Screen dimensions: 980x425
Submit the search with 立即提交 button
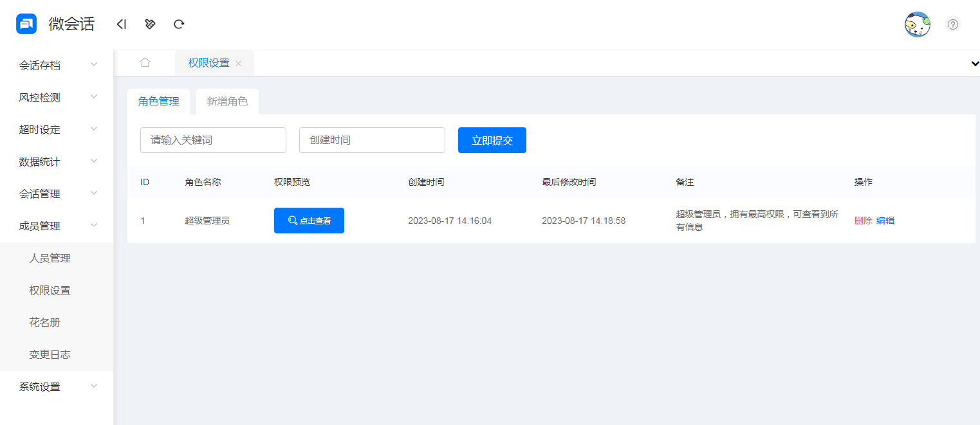click(x=492, y=140)
